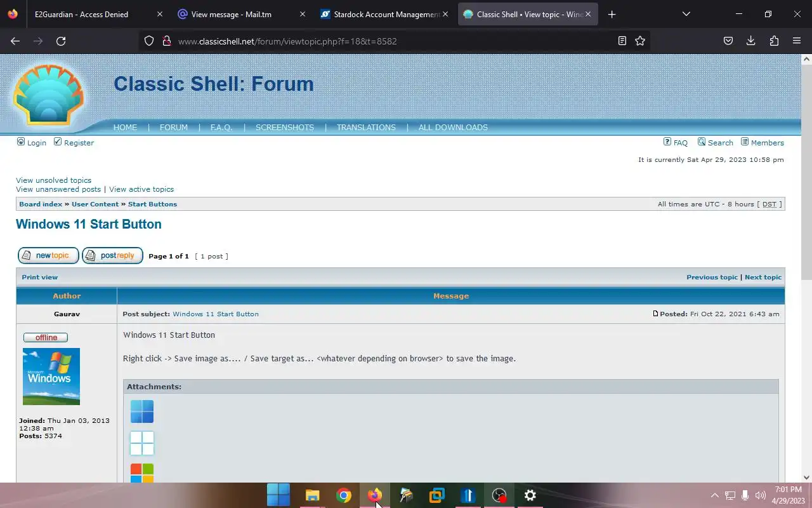Screen dimensions: 812x508
Task: Open the SCREENSHOTS navigation item
Action: (x=285, y=127)
